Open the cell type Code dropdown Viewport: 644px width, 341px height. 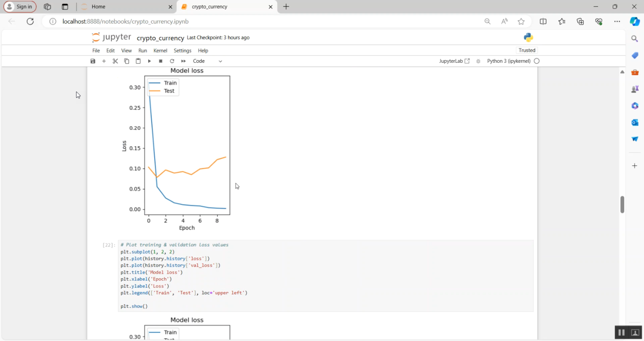click(x=207, y=61)
